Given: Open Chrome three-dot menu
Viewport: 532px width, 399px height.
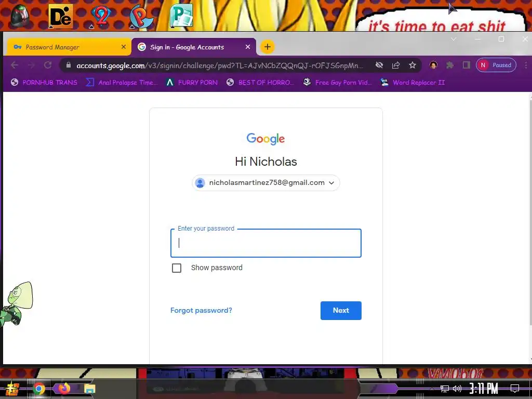Looking at the screenshot, I should click(x=526, y=65).
